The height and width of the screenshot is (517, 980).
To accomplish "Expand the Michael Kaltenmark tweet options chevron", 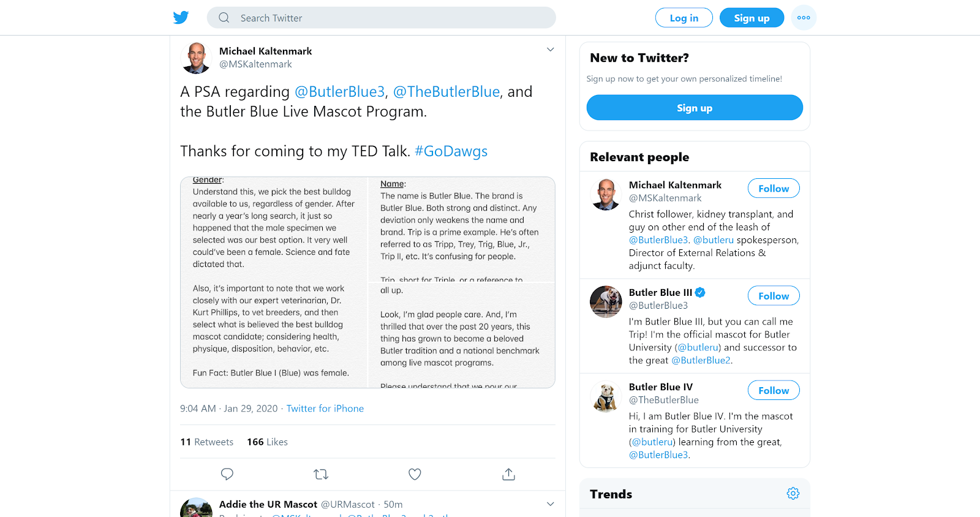I will (550, 50).
